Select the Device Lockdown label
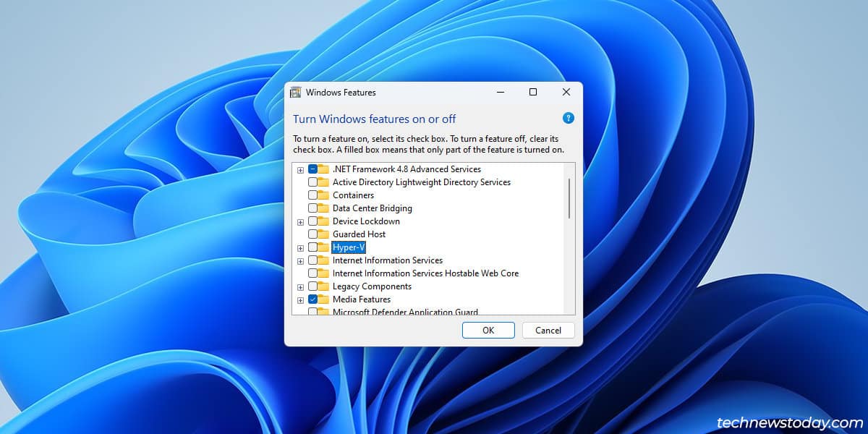This screenshot has width=868, height=434. [x=366, y=221]
